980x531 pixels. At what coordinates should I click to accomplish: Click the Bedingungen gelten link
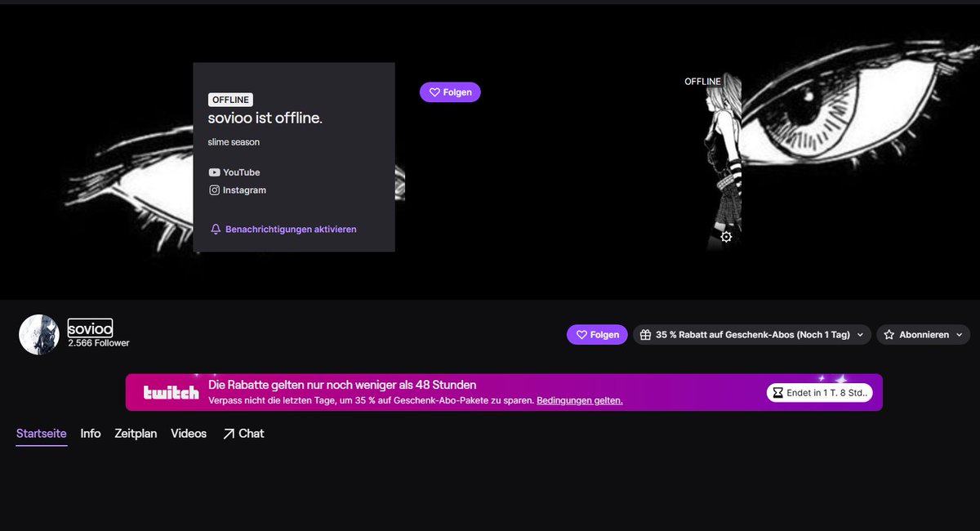[580, 400]
